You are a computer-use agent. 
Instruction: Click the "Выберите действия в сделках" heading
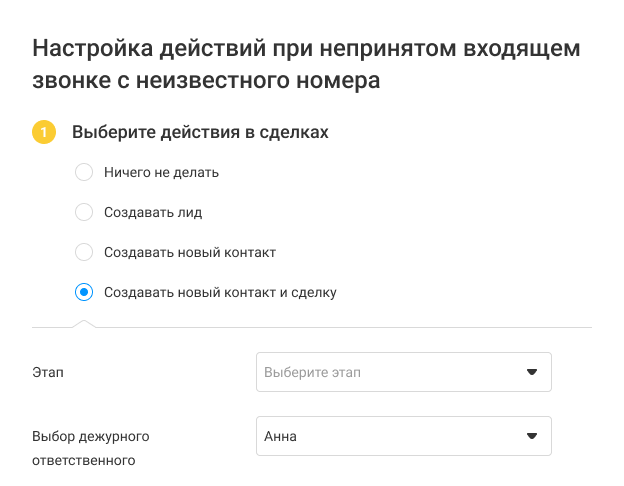click(x=200, y=132)
